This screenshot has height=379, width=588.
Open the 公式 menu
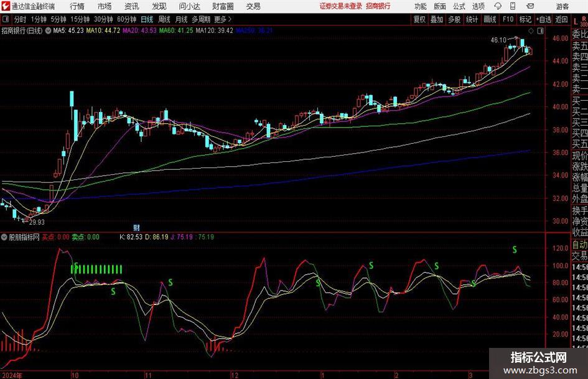[459, 6]
